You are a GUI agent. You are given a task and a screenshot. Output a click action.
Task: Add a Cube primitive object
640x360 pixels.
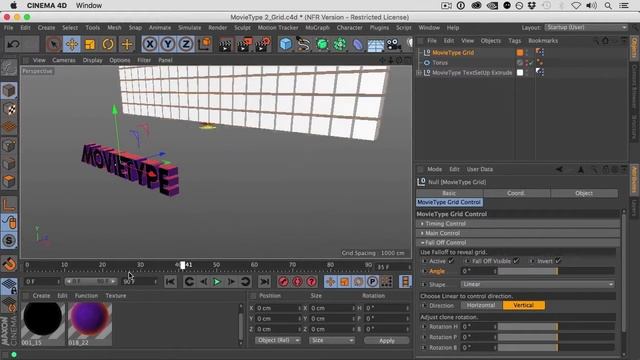tap(286, 44)
